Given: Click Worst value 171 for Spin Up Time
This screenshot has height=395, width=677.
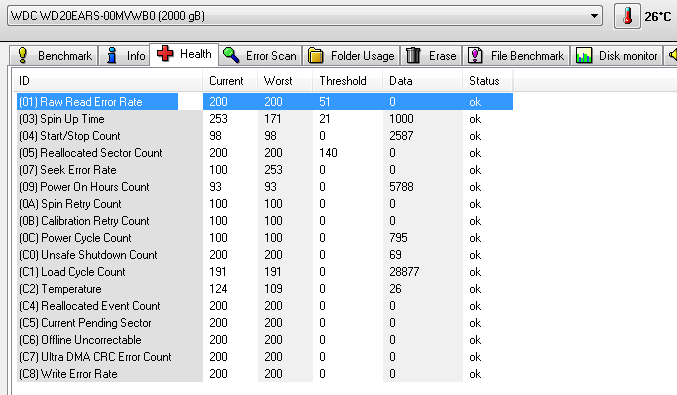Looking at the screenshot, I should click(273, 119).
